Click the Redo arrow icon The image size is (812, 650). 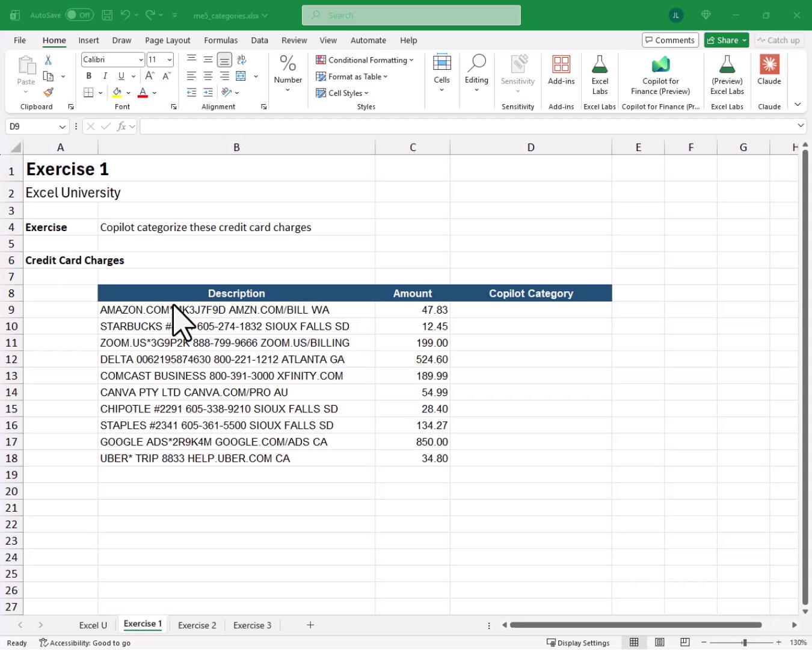tap(150, 15)
